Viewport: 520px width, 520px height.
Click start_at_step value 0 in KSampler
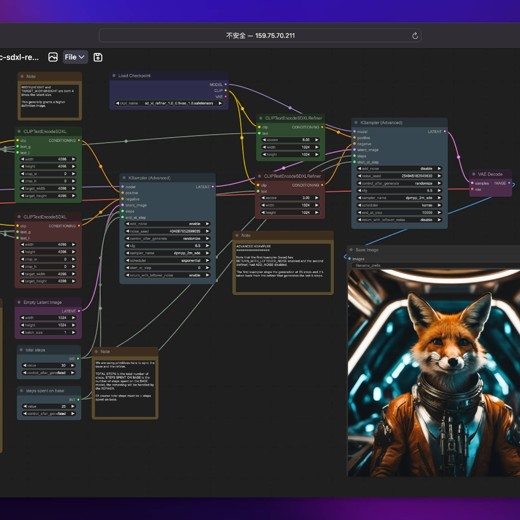point(167,268)
